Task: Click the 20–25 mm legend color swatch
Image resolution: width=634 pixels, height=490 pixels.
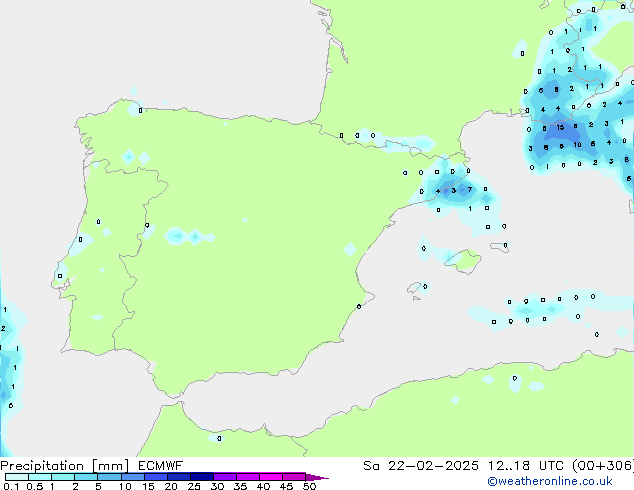Action: 179,477
